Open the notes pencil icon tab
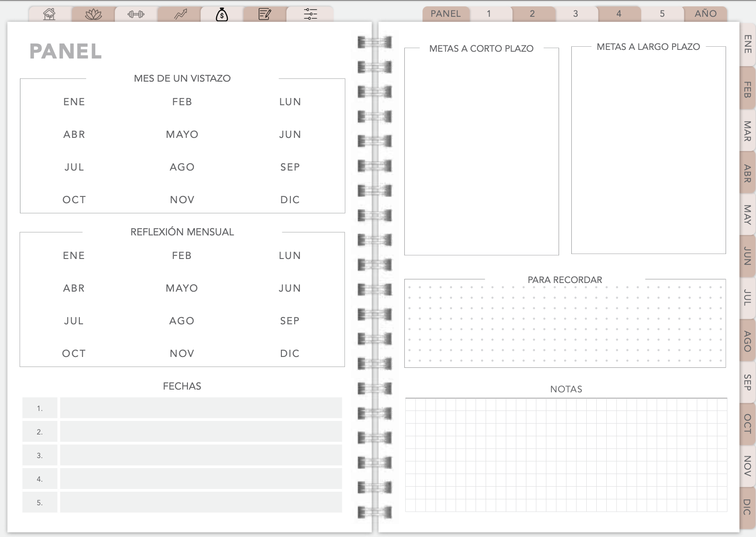The width and height of the screenshot is (756, 537). pos(265,15)
